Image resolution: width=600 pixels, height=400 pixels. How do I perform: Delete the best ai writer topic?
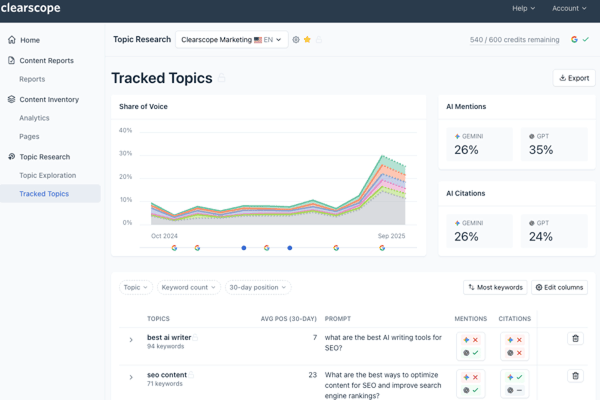[x=575, y=339]
